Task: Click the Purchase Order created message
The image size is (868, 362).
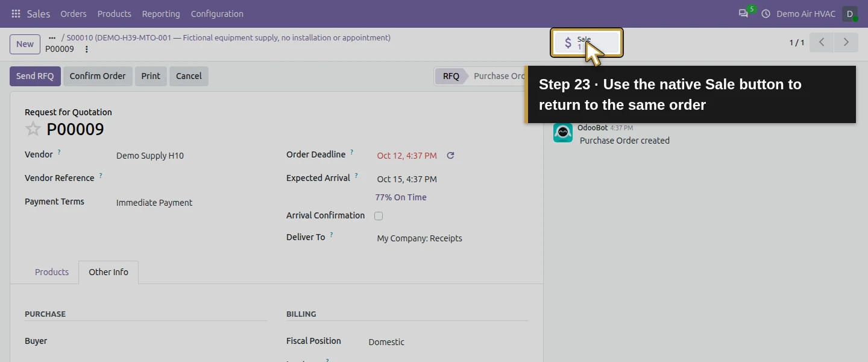Action: click(x=624, y=141)
